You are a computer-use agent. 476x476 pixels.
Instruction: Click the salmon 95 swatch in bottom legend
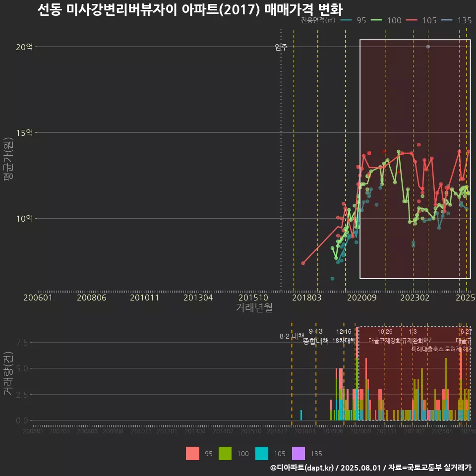[x=192, y=454]
